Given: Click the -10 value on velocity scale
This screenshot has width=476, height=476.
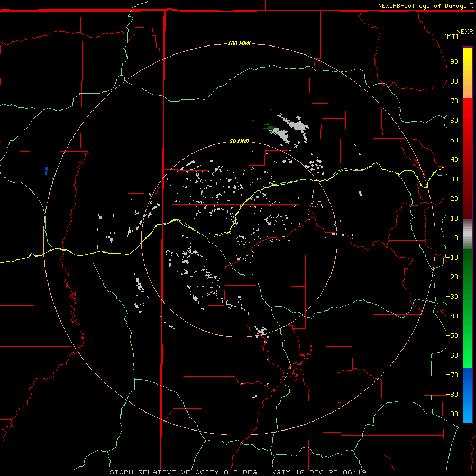Looking at the screenshot, I should (452, 258).
